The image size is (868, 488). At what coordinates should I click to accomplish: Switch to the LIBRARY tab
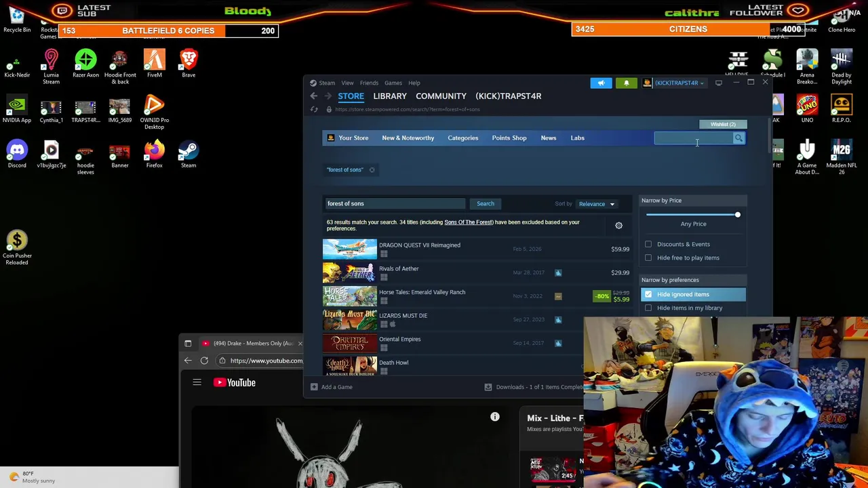[390, 96]
